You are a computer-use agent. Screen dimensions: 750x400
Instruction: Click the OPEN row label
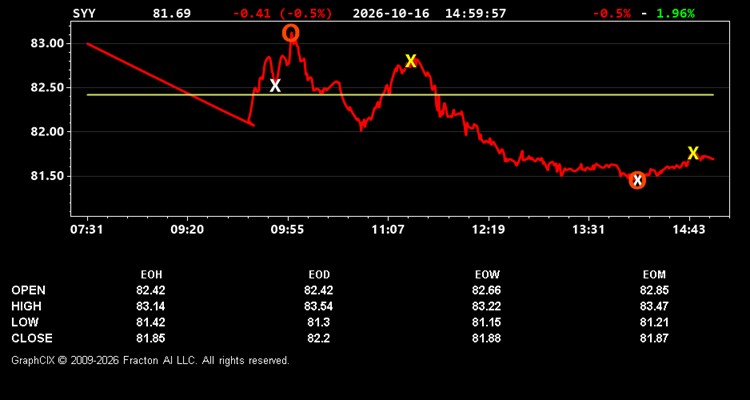[x=29, y=290]
